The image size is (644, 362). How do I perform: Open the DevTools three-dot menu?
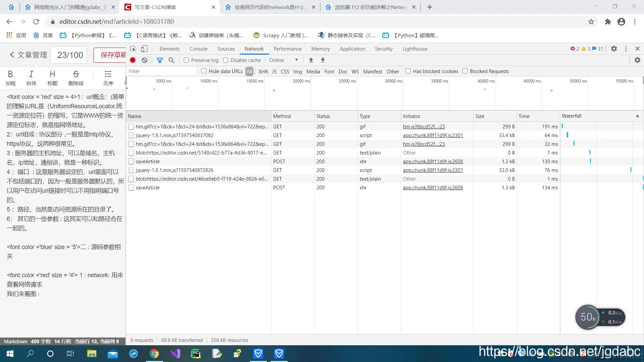click(x=626, y=49)
